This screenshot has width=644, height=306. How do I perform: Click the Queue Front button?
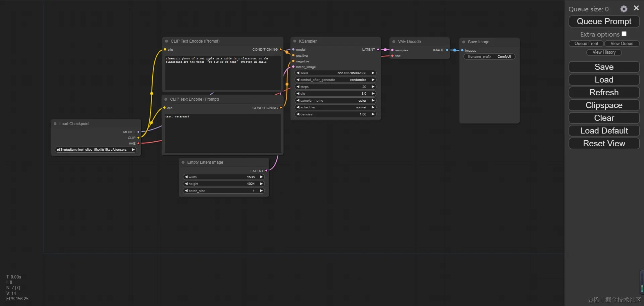(586, 44)
